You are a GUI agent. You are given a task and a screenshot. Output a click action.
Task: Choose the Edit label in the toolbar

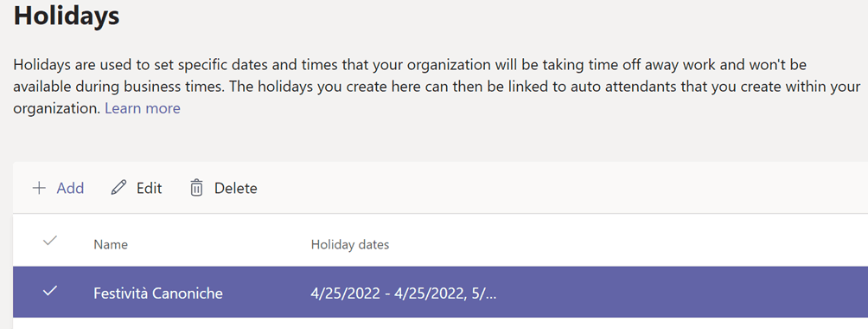point(150,189)
